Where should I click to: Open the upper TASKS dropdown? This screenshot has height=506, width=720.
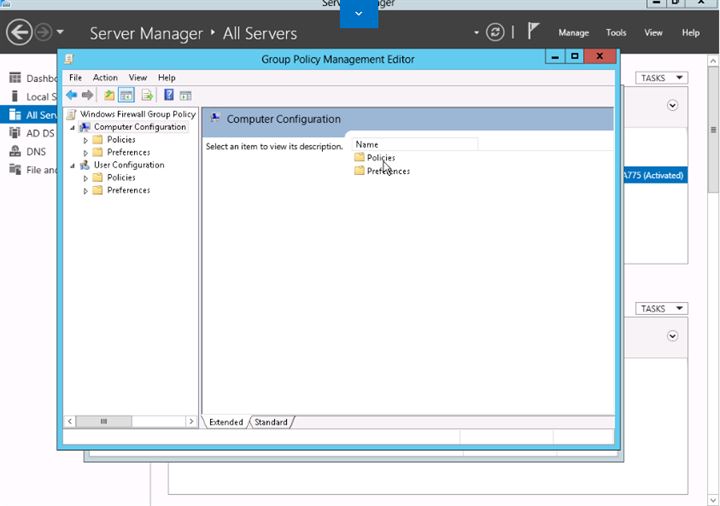[662, 78]
